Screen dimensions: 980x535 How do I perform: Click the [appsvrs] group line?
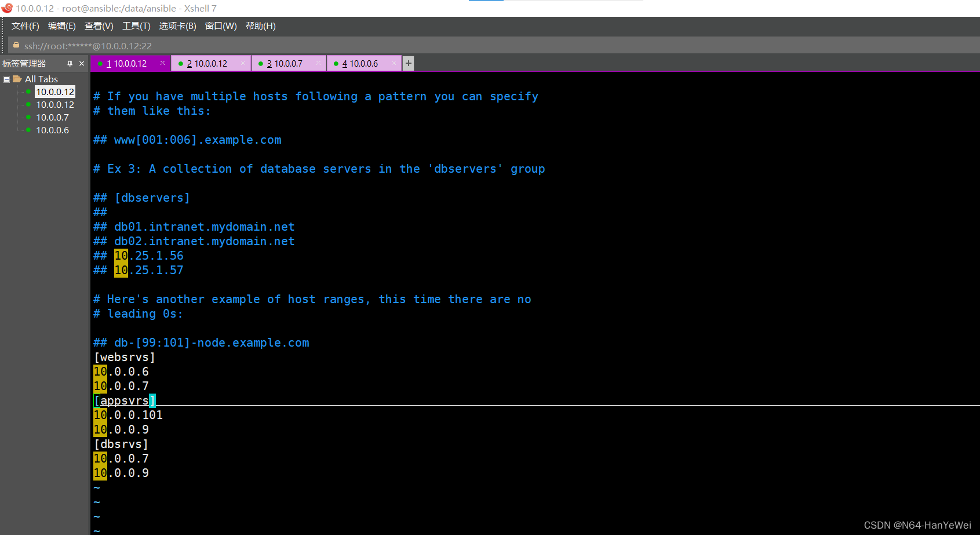coord(125,401)
